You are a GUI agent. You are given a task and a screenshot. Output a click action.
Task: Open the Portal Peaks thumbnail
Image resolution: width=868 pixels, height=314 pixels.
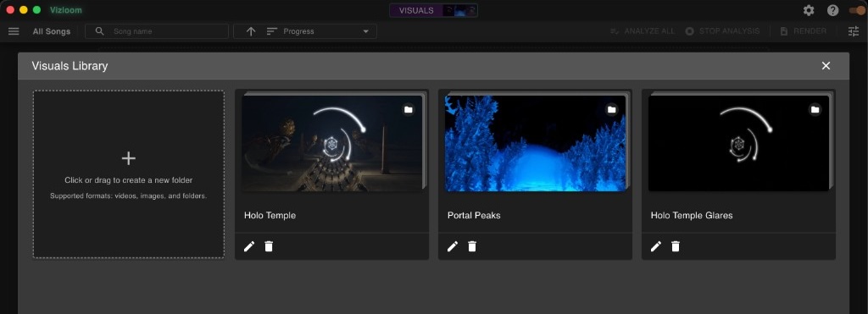point(536,143)
